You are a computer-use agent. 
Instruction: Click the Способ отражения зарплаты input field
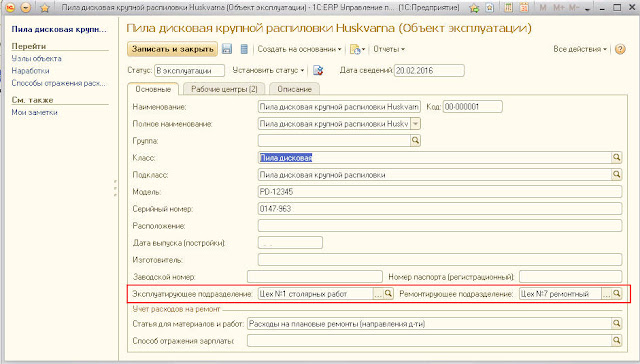(429, 341)
